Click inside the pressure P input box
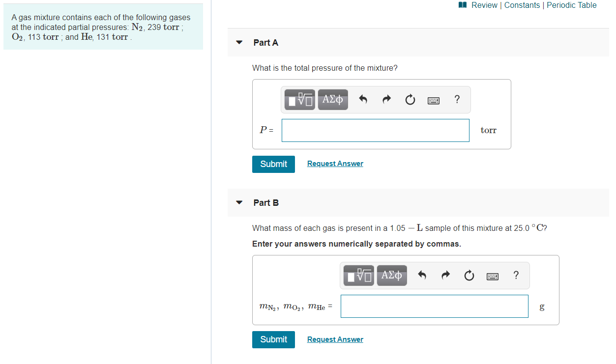This screenshot has width=616, height=364. pyautogui.click(x=375, y=130)
